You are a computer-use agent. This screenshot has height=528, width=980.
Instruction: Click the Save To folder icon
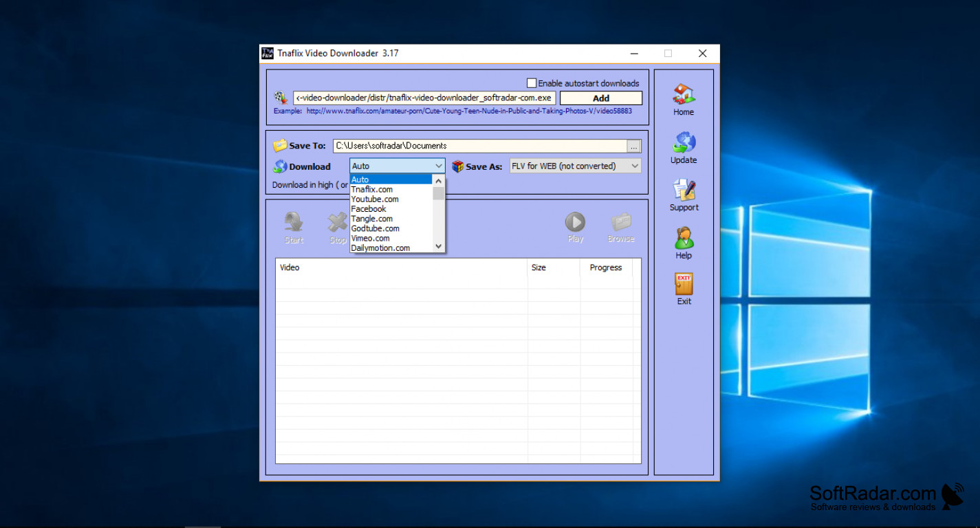[280, 146]
